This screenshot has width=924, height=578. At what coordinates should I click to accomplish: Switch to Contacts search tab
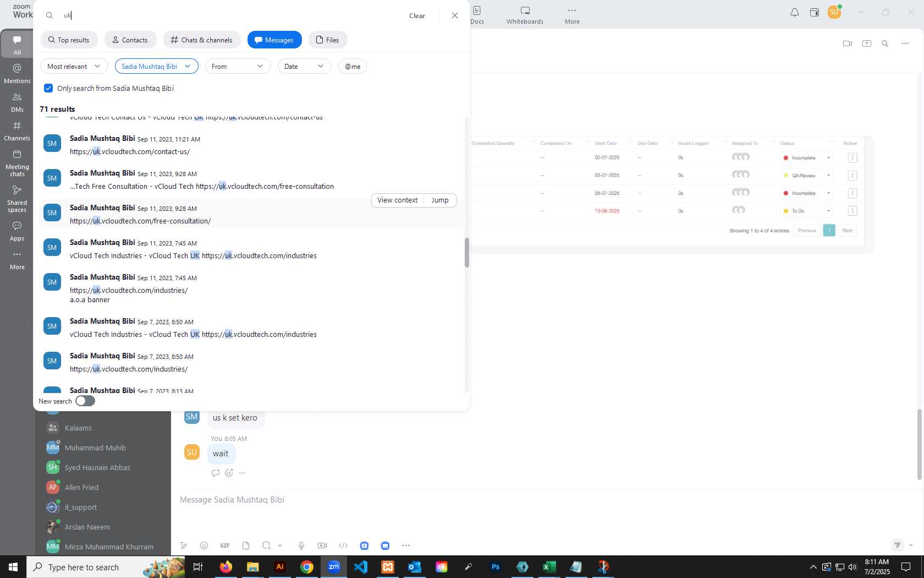coord(130,40)
